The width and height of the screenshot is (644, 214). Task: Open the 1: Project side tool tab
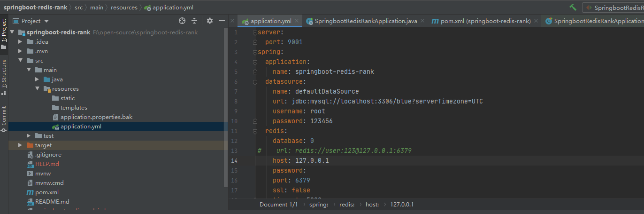4,34
